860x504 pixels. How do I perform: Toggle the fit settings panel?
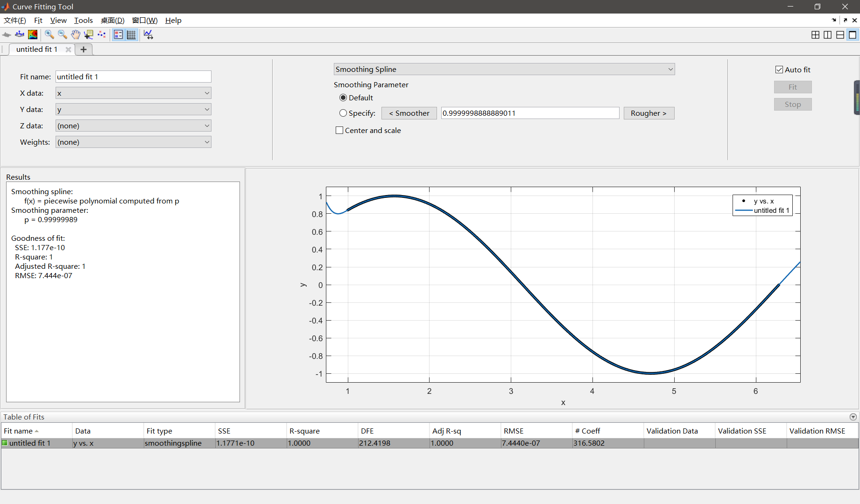118,35
